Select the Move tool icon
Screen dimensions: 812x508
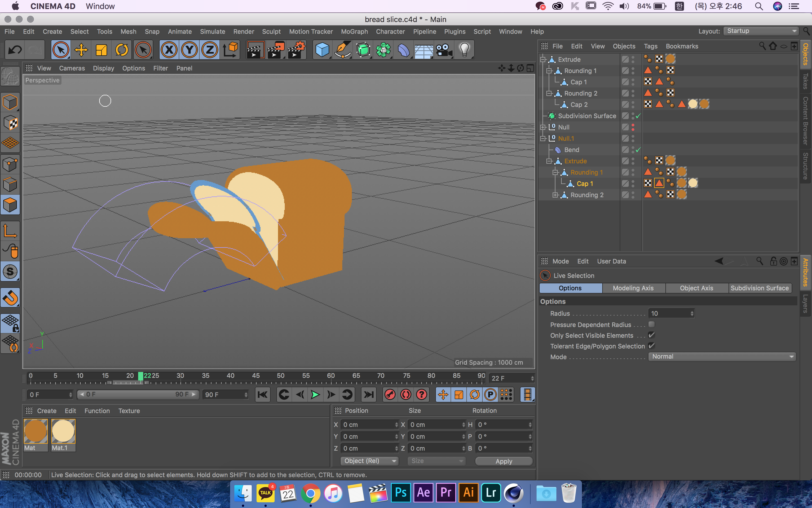tap(81, 50)
